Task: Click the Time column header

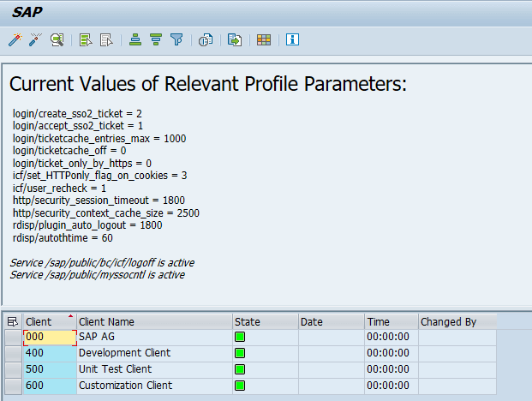Action: coord(392,321)
